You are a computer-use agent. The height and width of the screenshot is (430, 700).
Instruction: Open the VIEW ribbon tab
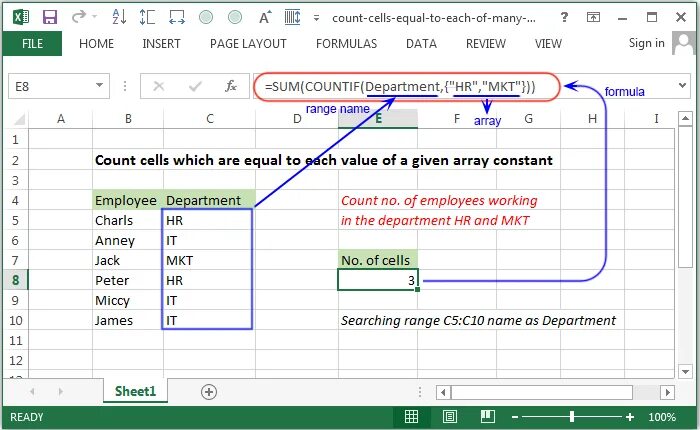point(548,44)
